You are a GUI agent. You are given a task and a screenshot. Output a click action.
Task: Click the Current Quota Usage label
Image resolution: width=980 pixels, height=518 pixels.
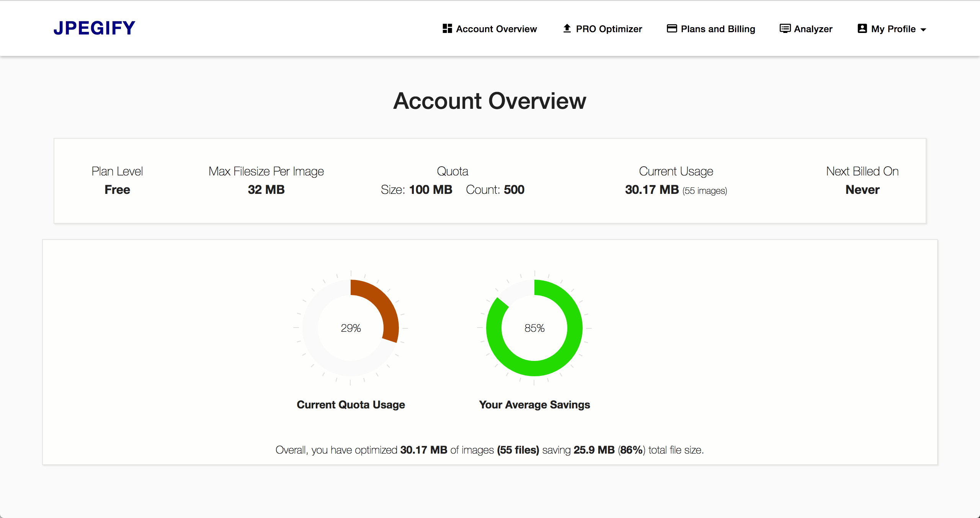[351, 405]
